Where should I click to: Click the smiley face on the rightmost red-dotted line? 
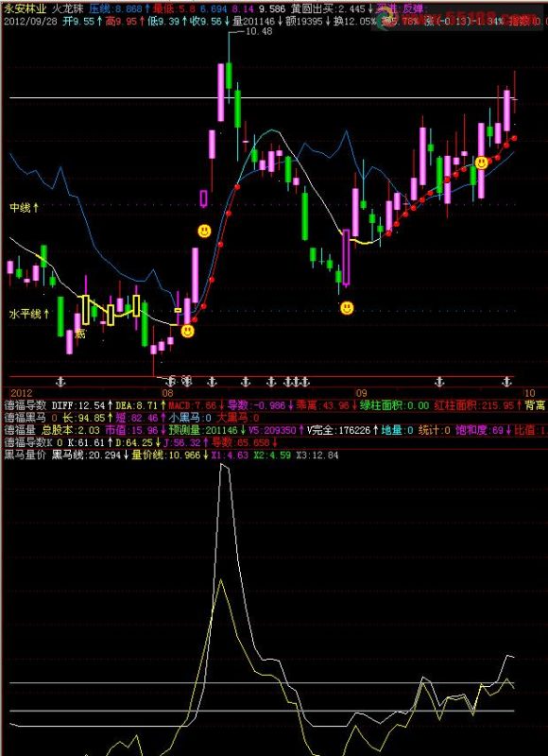(x=481, y=163)
